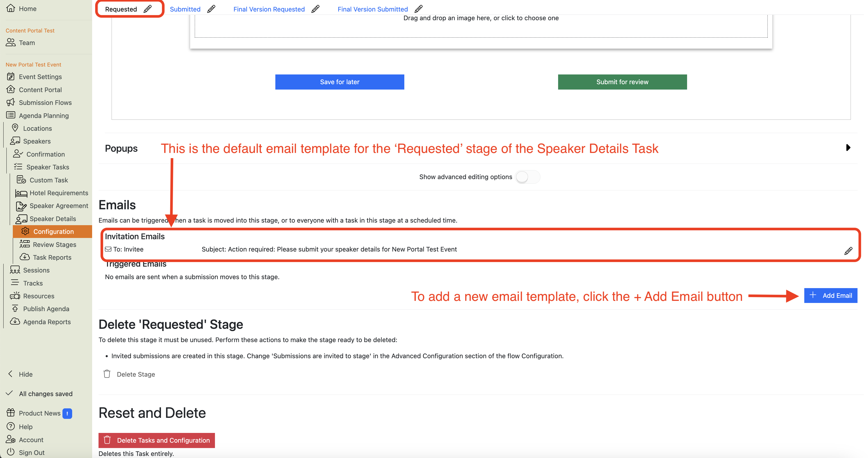The width and height of the screenshot is (868, 458).
Task: Click the Event Settings calendar icon
Action: click(x=11, y=77)
